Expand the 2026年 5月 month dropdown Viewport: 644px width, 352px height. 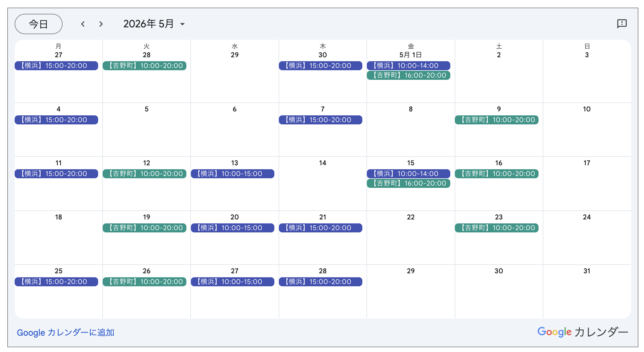pyautogui.click(x=182, y=24)
